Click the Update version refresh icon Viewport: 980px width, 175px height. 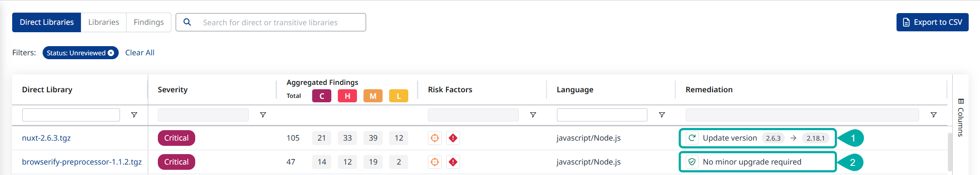coord(692,138)
